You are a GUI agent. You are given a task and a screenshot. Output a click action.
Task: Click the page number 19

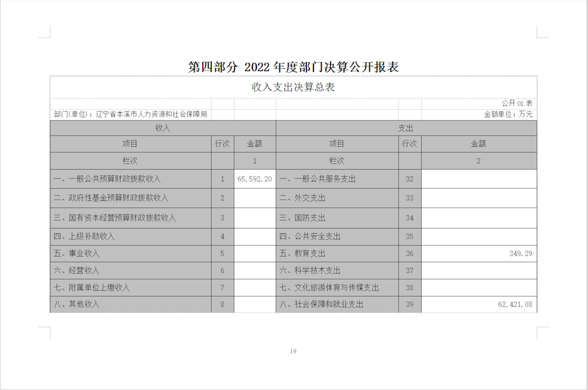(293, 351)
